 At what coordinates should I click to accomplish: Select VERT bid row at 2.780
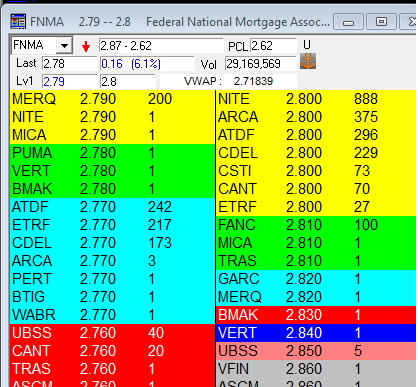113,171
